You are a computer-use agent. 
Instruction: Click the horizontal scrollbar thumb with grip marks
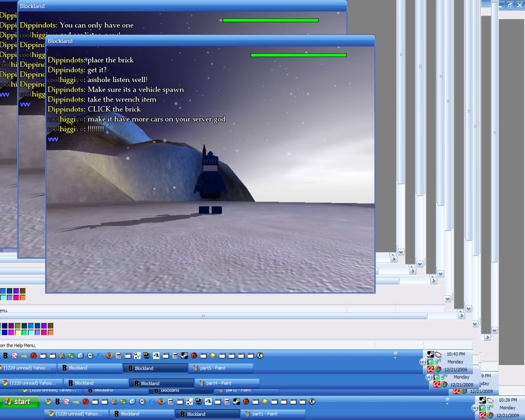(x=213, y=316)
